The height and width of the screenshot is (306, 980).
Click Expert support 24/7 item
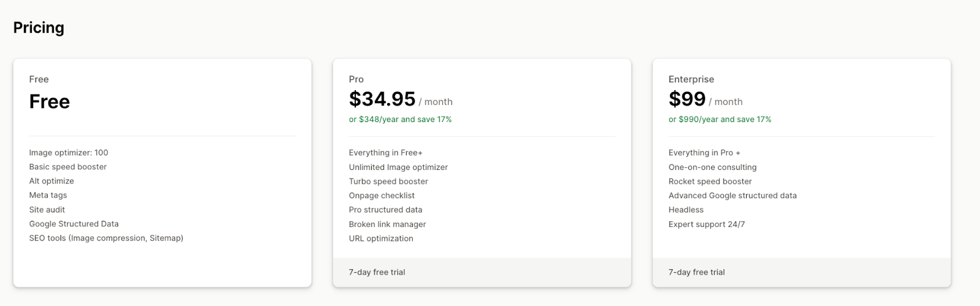pos(707,224)
